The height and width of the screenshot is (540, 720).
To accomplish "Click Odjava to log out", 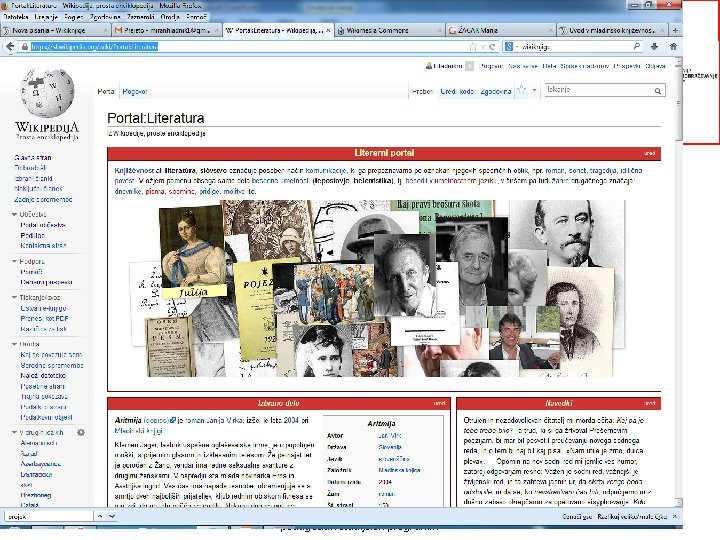I will [655, 66].
